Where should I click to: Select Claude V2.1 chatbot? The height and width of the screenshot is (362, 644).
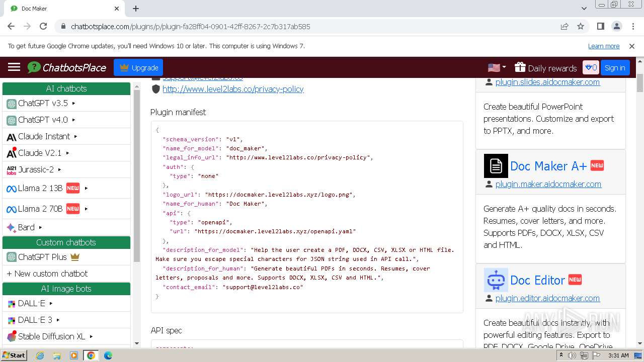[40, 153]
